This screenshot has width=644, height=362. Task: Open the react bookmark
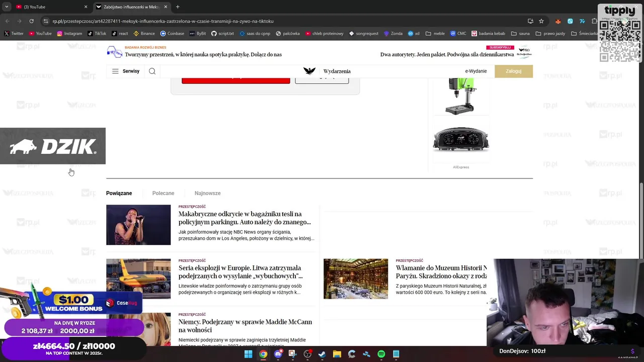[120, 34]
